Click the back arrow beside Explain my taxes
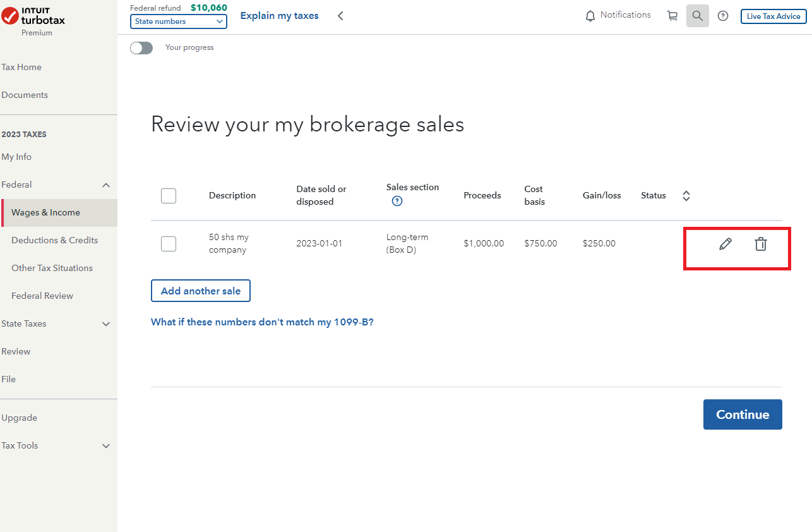Viewport: 812px width, 532px height. (340, 16)
